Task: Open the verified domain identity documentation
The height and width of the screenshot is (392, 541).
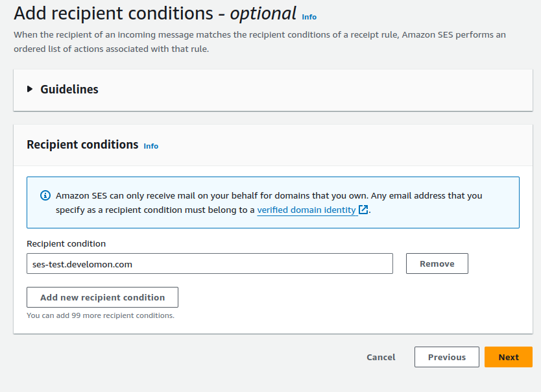Action: click(x=306, y=210)
